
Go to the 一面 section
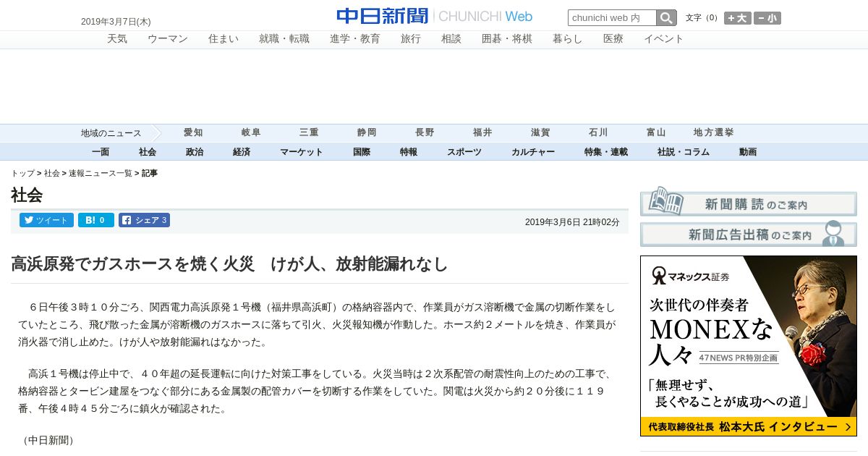tap(101, 152)
